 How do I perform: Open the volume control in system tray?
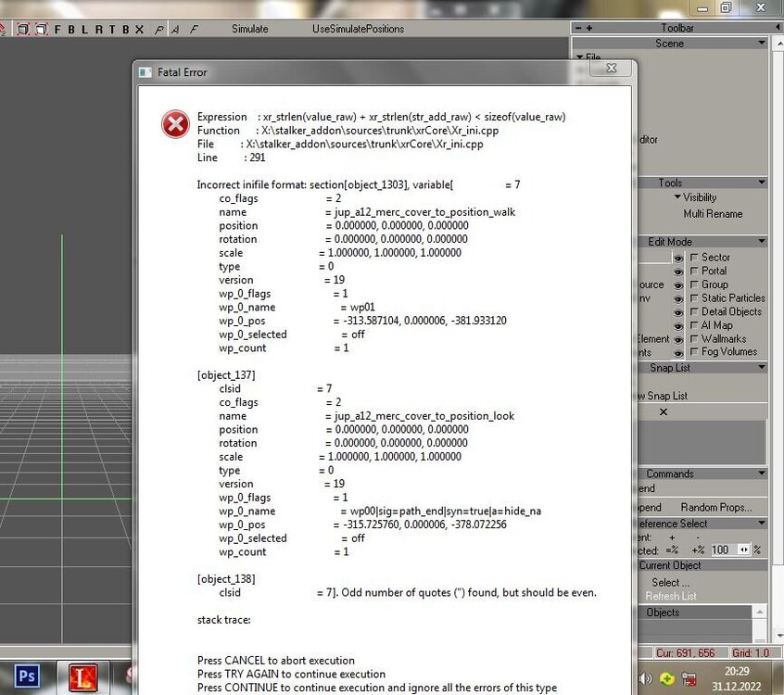646,678
